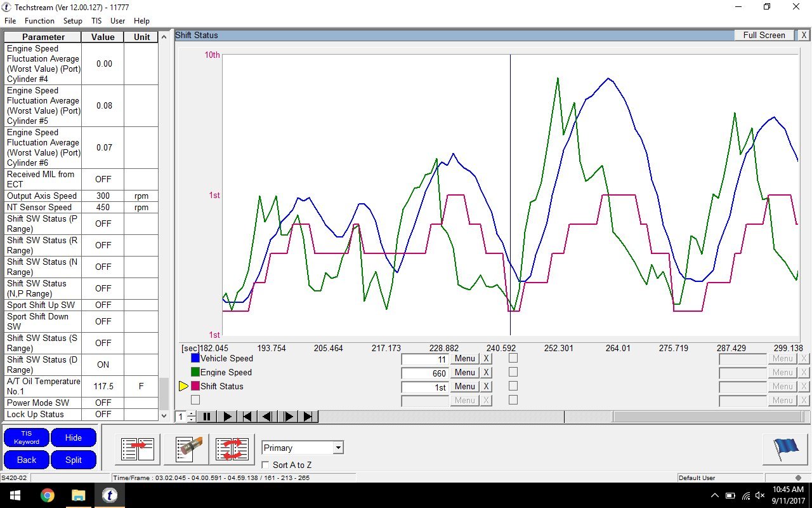Open Google Chrome from the taskbar
This screenshot has height=508, width=812.
click(47, 495)
